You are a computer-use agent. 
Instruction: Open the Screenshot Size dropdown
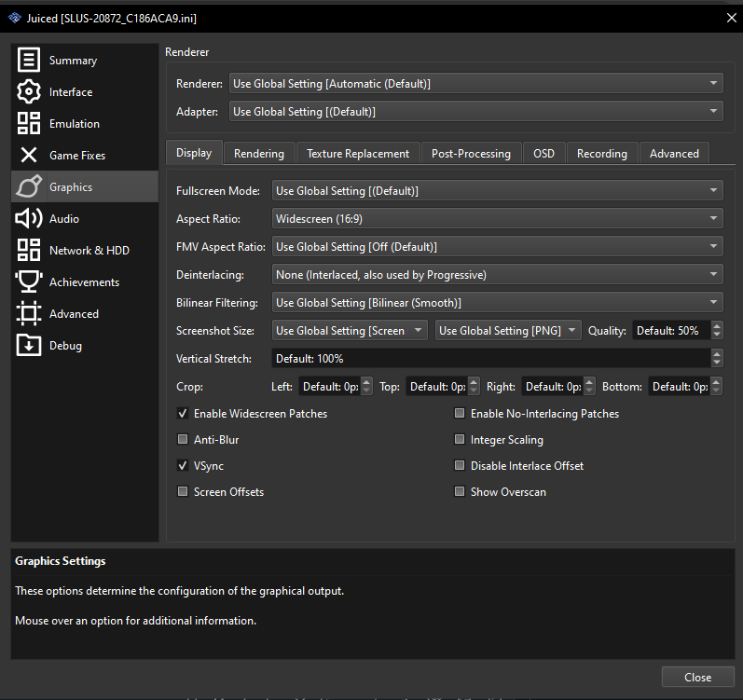coord(350,330)
